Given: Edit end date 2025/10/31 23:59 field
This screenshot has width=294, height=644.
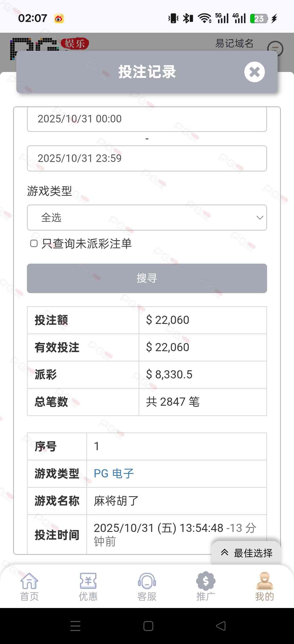Looking at the screenshot, I should (x=147, y=158).
